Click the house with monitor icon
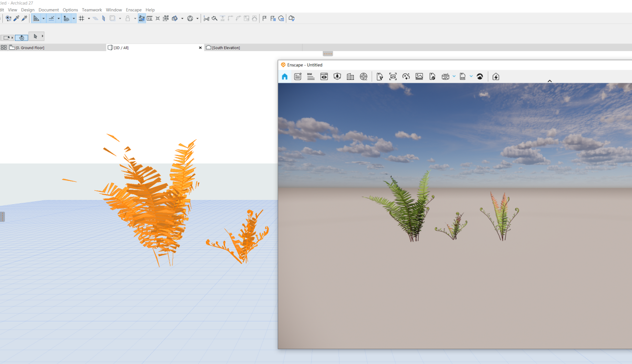632x364 pixels. (x=281, y=18)
